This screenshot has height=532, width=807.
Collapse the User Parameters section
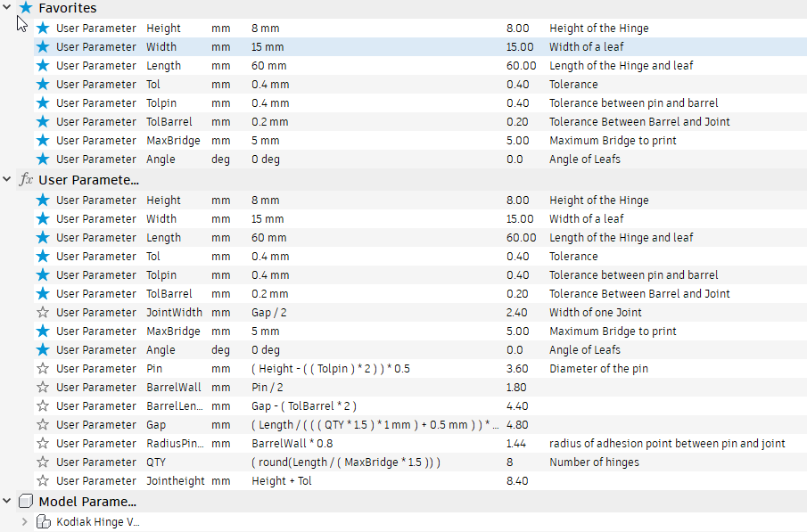(8, 180)
